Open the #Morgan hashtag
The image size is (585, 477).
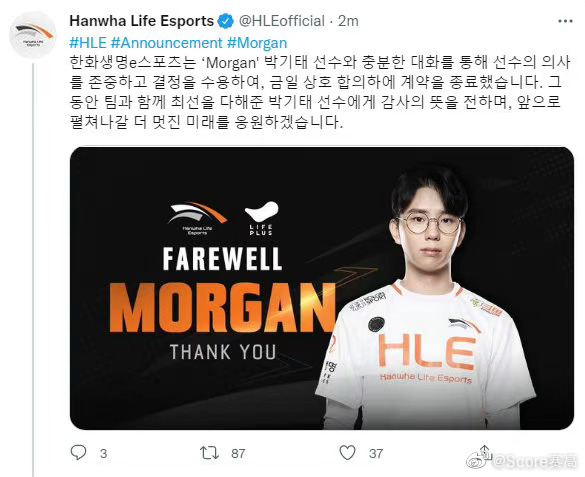(257, 43)
